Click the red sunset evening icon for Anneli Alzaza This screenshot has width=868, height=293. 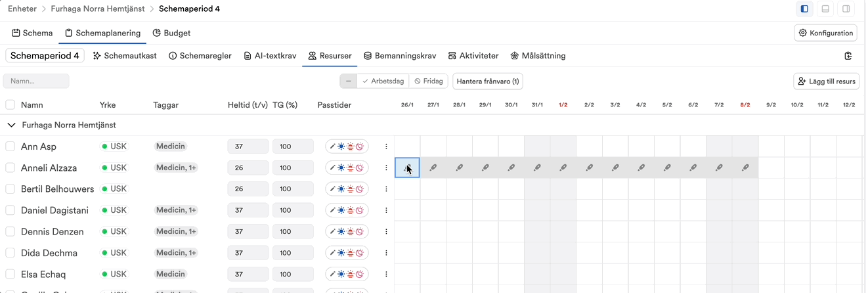(351, 168)
